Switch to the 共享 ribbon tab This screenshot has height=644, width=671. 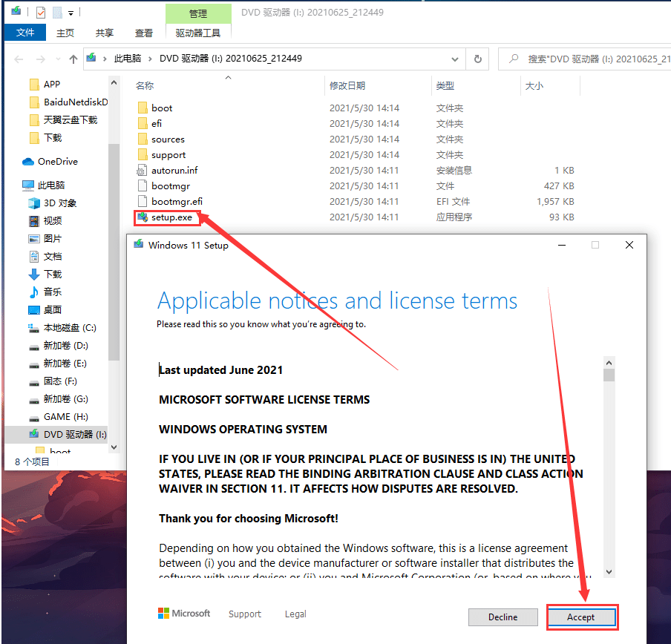tap(104, 33)
